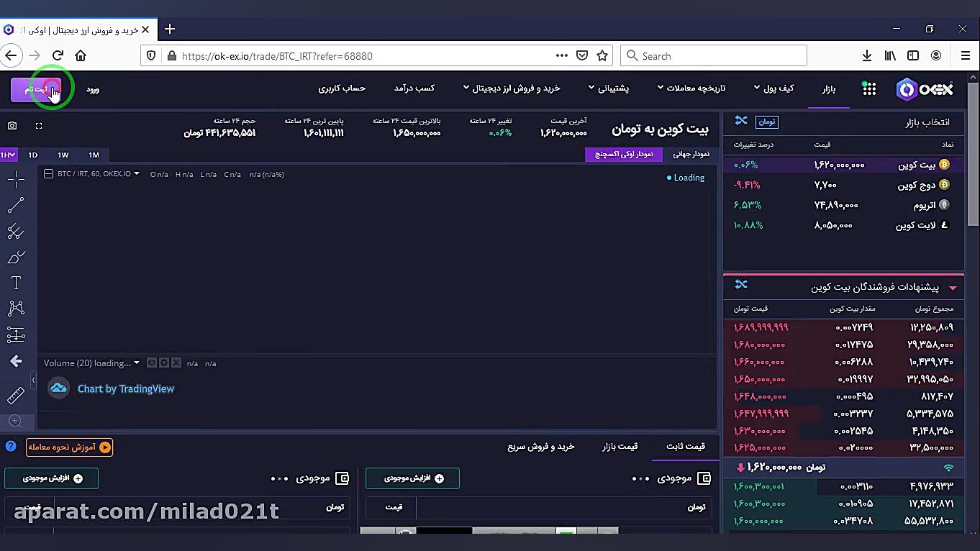The height and width of the screenshot is (551, 980).
Task: Open the dotted apps grid menu
Action: 869,88
